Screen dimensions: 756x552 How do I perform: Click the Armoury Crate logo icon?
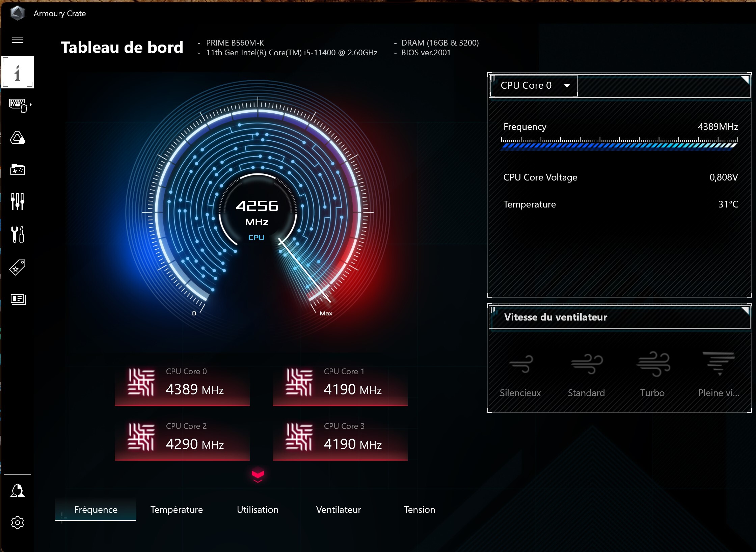click(x=18, y=13)
